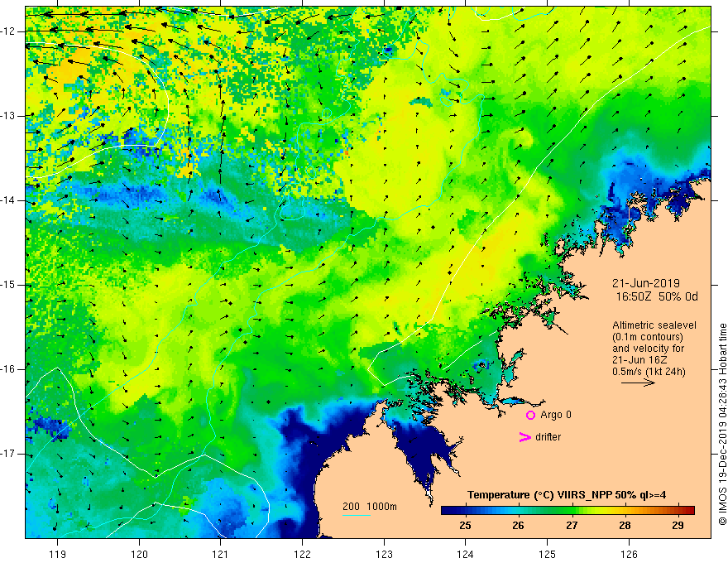Click the 29 label on the colorbar
This screenshot has width=728, height=563.
tap(678, 526)
